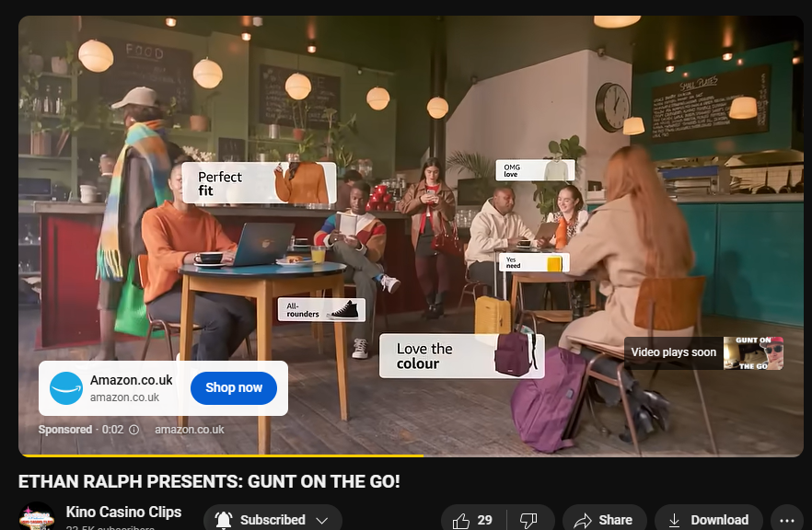Open the ad info icon beside Sponsored
This screenshot has height=530, width=812.
134,430
